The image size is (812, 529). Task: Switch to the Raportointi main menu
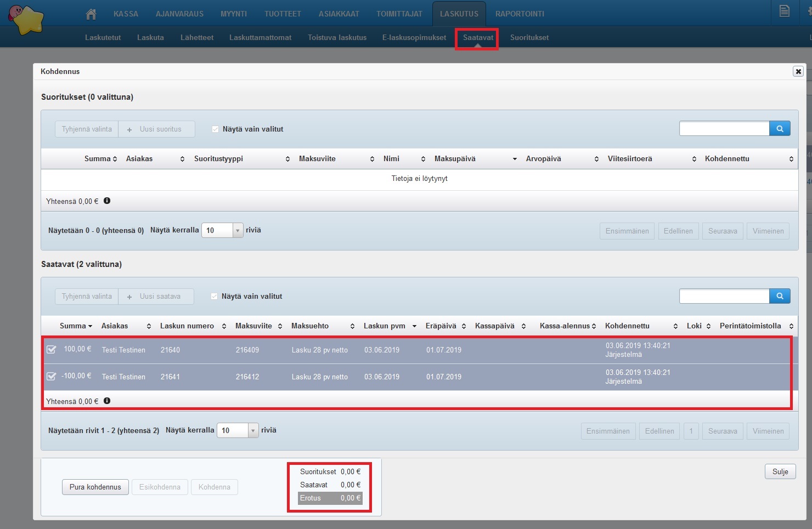pos(520,14)
